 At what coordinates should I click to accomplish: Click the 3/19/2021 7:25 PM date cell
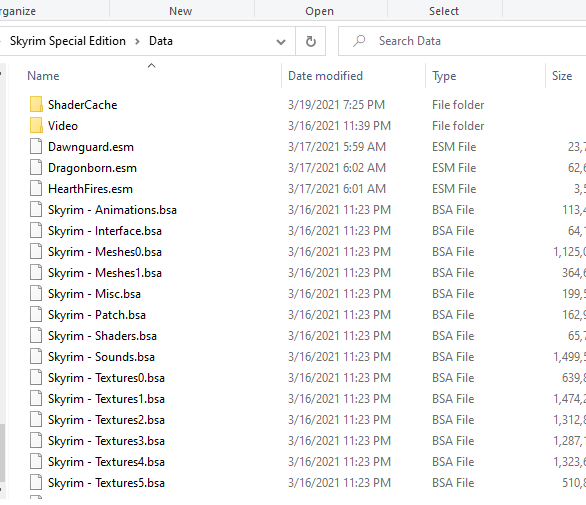(x=336, y=105)
